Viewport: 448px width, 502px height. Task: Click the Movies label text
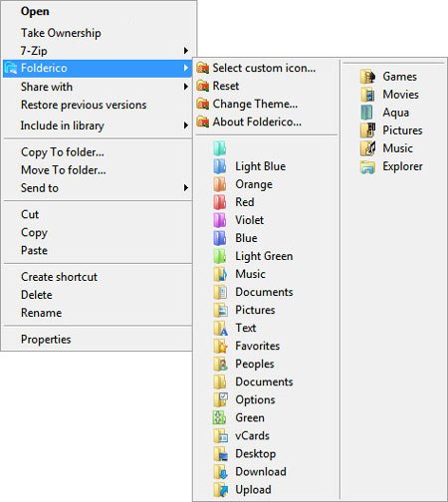400,95
